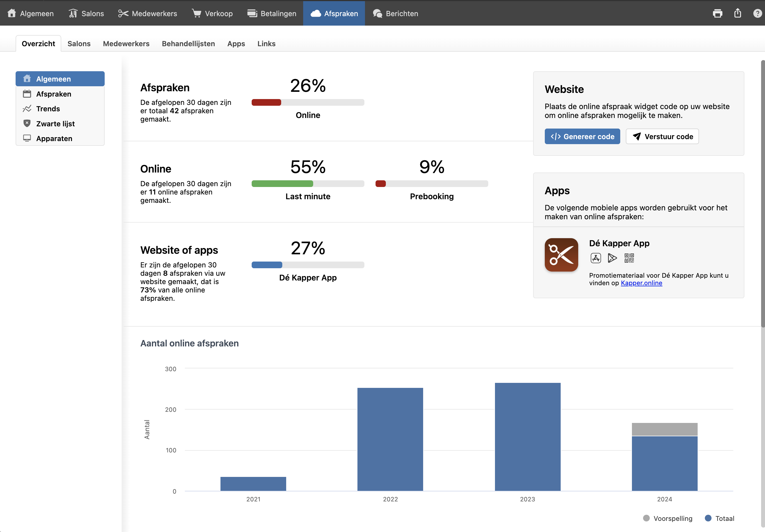Follow the Kapper.online link

pyautogui.click(x=641, y=283)
